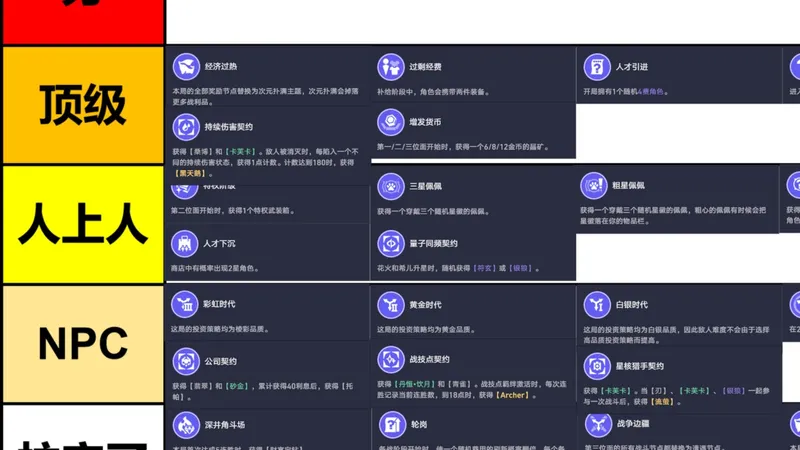The width and height of the screenshot is (800, 450).
Task: Click the 公司契约 title text
Action: [220, 361]
